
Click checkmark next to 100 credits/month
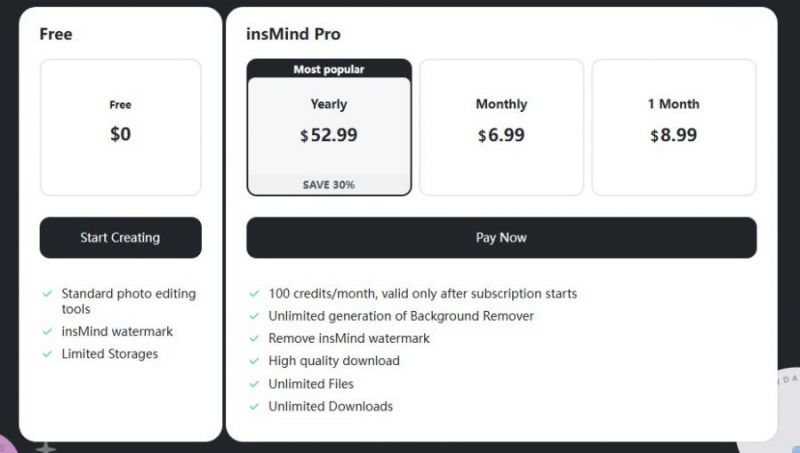(x=254, y=294)
